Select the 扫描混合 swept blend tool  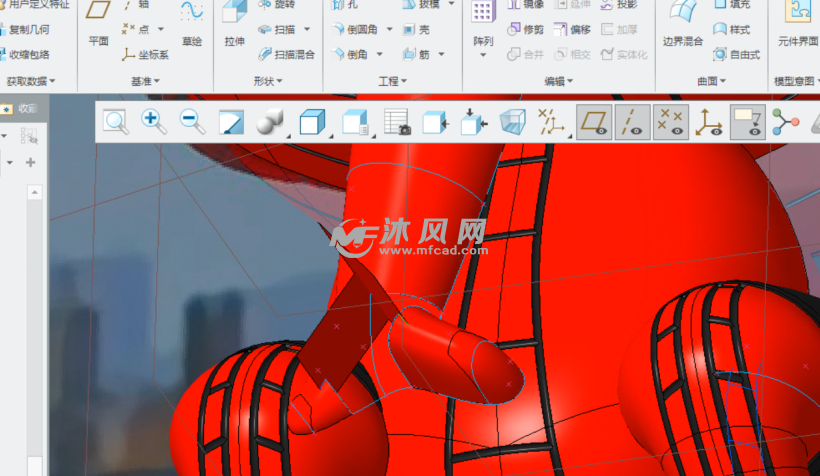pos(287,54)
